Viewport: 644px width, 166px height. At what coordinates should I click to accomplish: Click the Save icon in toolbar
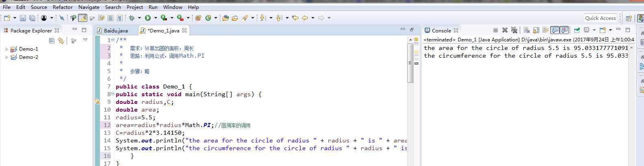coord(23,18)
